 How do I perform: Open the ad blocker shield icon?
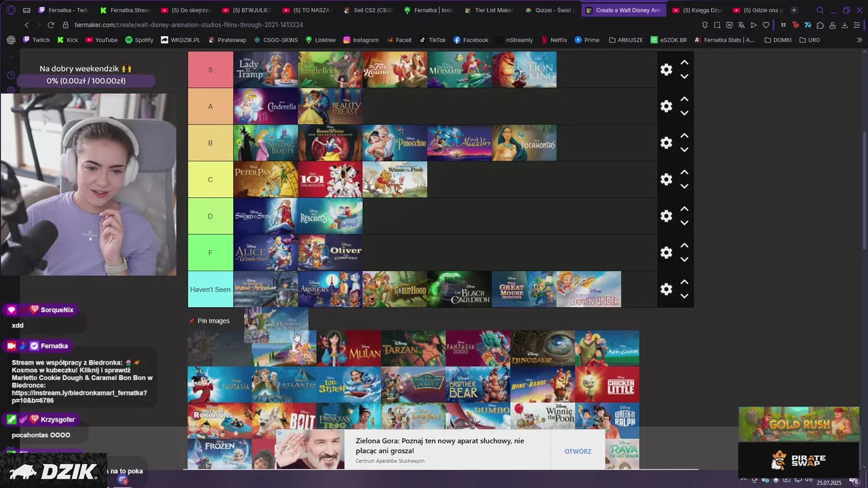[729, 25]
